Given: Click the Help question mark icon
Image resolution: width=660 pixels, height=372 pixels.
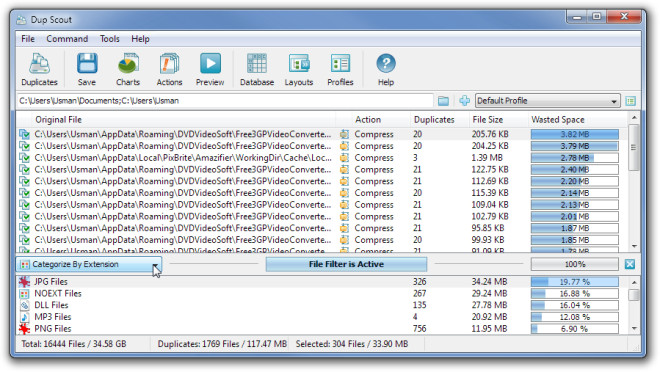Looking at the screenshot, I should tap(386, 69).
